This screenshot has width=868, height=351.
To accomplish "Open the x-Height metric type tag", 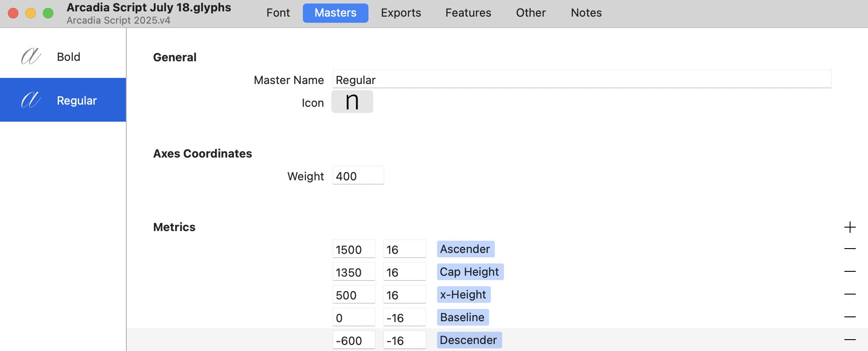I will [463, 295].
